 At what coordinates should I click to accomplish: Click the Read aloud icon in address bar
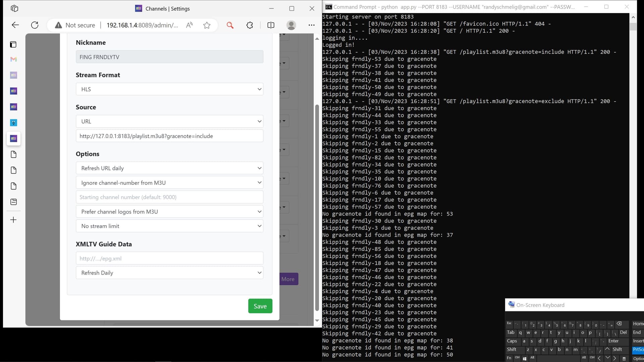click(x=190, y=25)
